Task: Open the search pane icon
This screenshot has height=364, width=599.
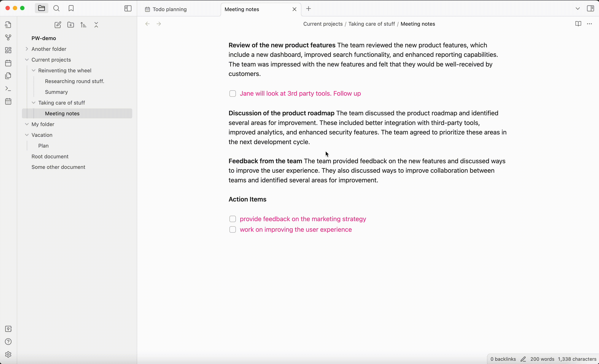Action: point(56,9)
